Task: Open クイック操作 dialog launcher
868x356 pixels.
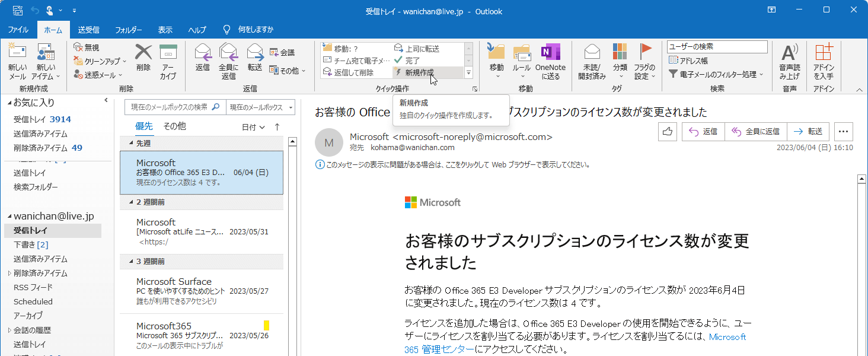Action: (x=474, y=88)
